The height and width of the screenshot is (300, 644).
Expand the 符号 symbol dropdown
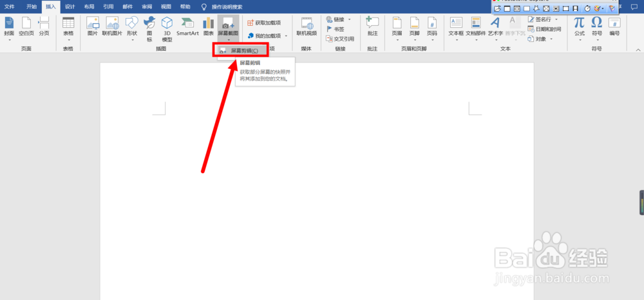pos(597,40)
